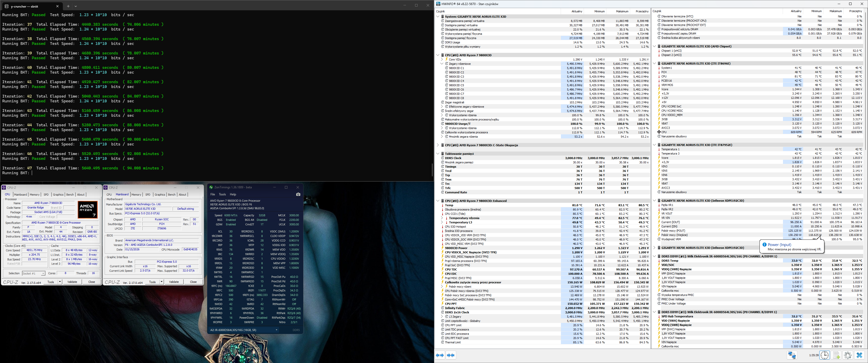Expand the C-State Okupacja sensor group

coord(438,145)
